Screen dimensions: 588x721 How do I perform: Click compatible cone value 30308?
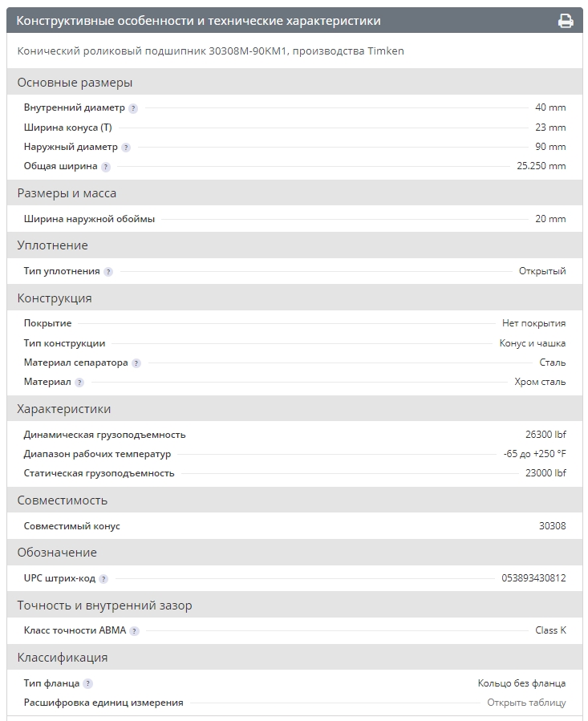pyautogui.click(x=552, y=526)
